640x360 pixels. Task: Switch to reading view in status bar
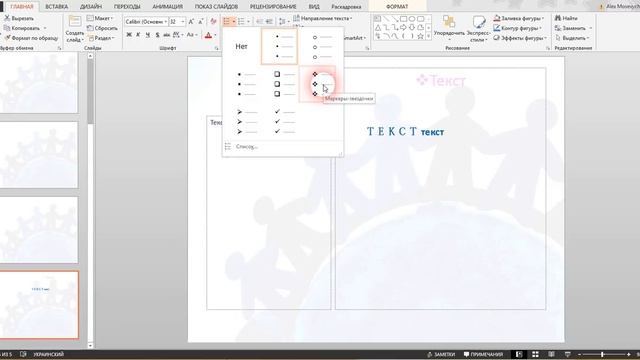(551, 354)
